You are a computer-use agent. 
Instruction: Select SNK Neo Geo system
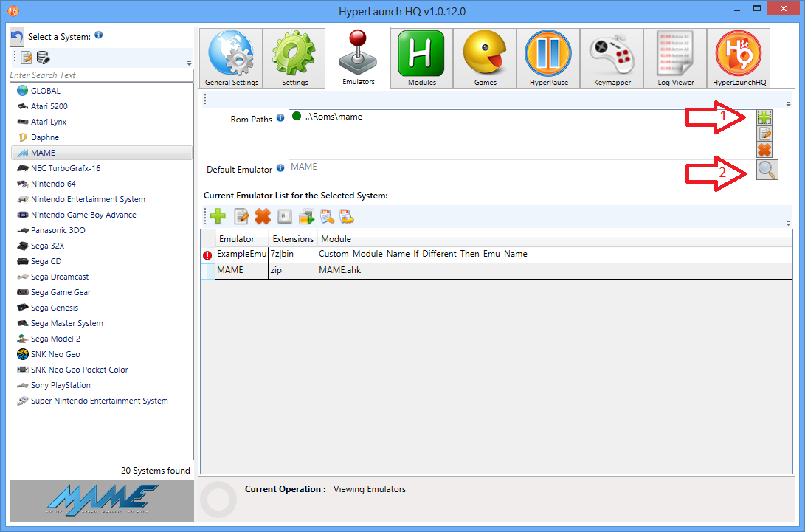[102, 354]
